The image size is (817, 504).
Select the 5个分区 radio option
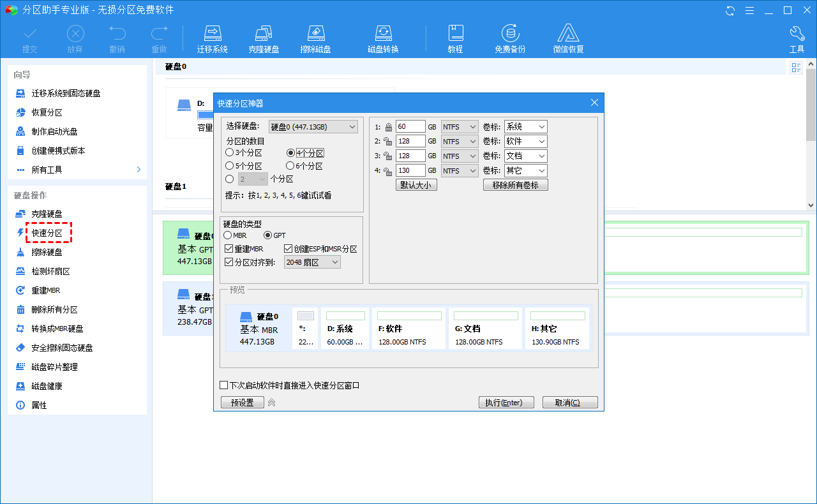tap(229, 166)
